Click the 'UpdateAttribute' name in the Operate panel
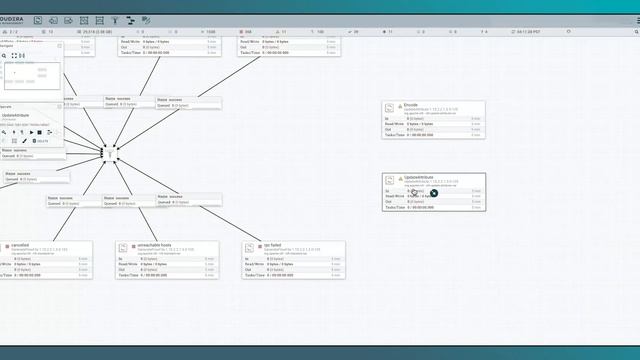The image size is (640, 360). point(16,116)
